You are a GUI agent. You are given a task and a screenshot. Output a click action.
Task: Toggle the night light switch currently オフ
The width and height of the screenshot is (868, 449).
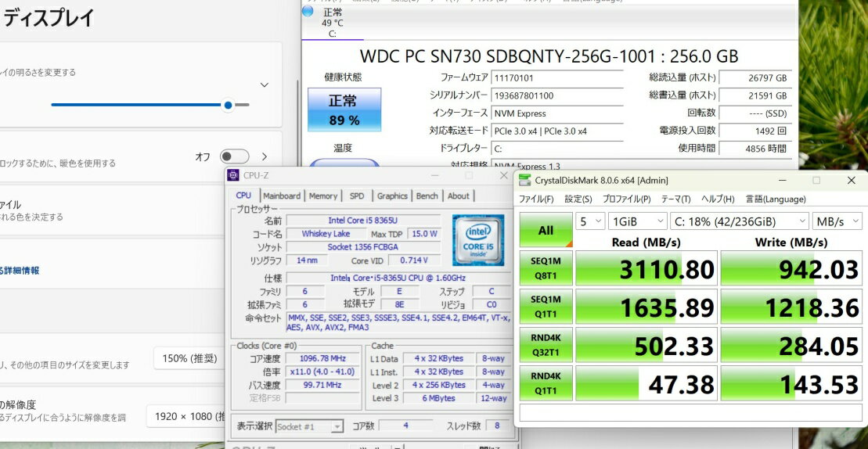point(234,156)
